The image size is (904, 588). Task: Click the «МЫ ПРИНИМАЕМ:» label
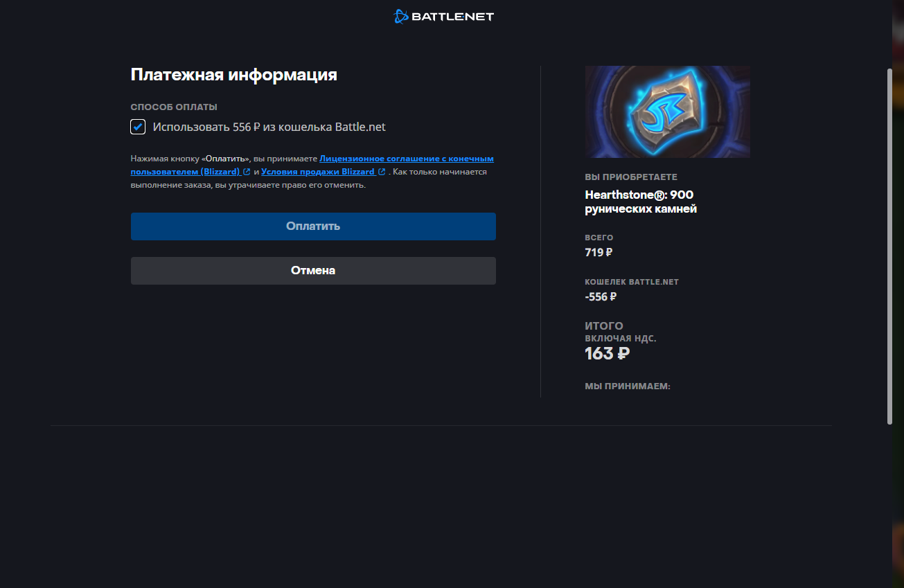(x=628, y=386)
